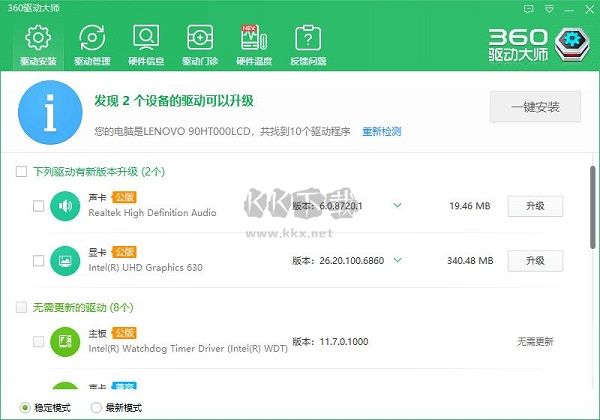This screenshot has width=600, height=420.
Task: Open the title bar dropdown menu icon
Action: click(x=549, y=10)
